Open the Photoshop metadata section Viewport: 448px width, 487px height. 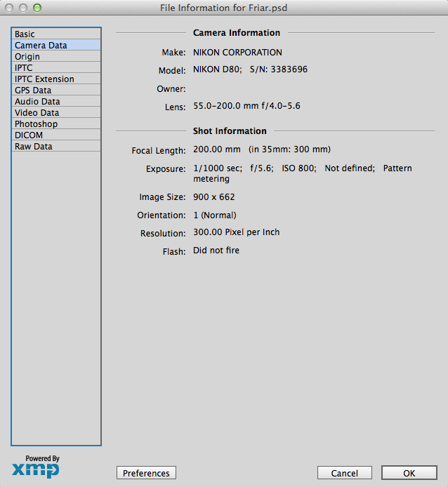tap(56, 124)
